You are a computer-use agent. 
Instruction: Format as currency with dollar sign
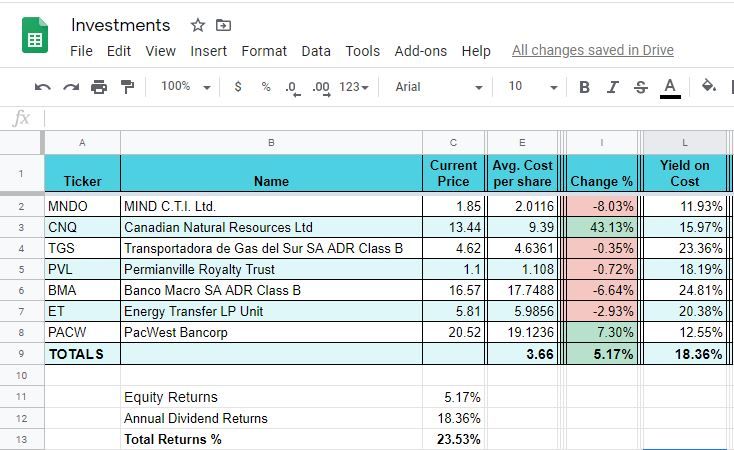238,87
